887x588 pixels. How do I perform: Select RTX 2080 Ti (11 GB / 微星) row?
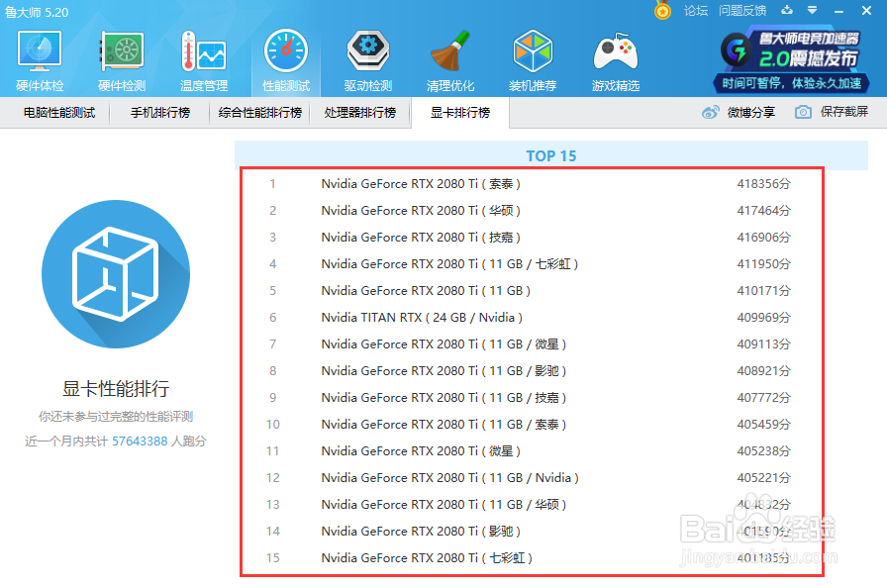(x=532, y=343)
